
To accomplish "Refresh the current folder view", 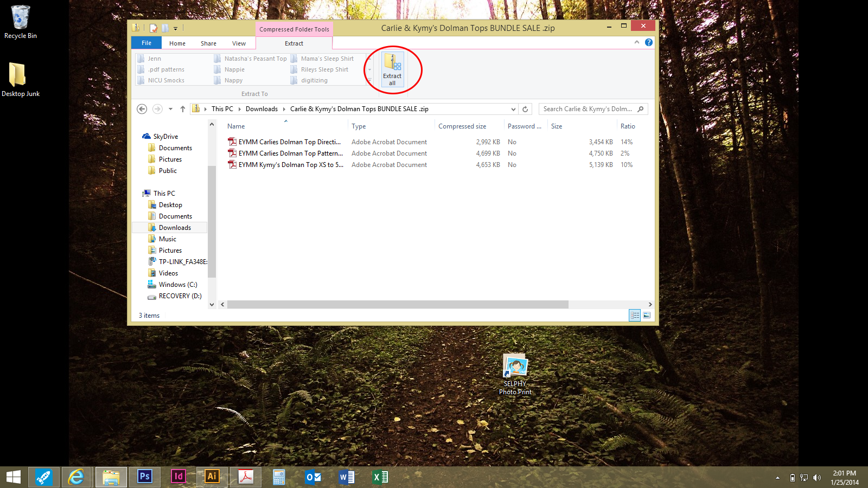I will pos(525,109).
